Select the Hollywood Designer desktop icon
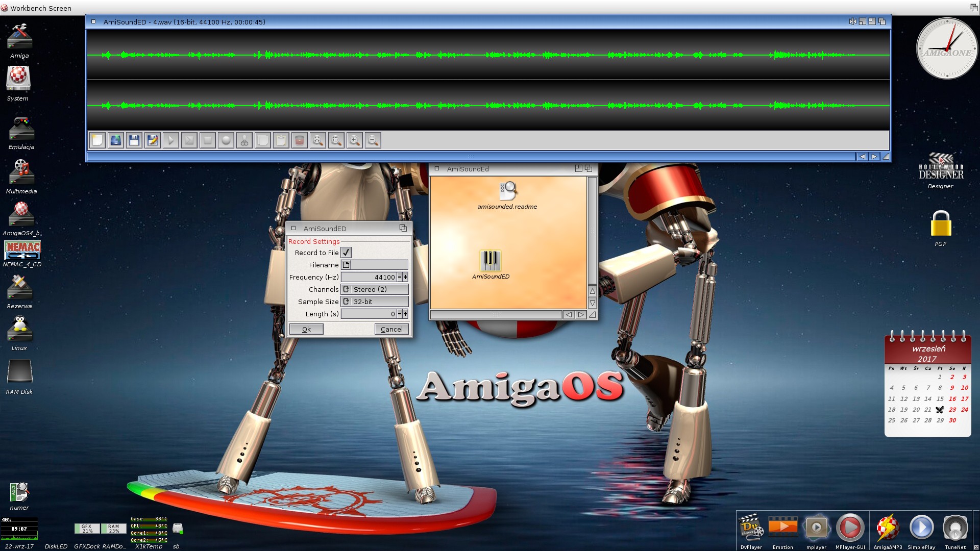Viewport: 980px width, 551px height. (941, 171)
